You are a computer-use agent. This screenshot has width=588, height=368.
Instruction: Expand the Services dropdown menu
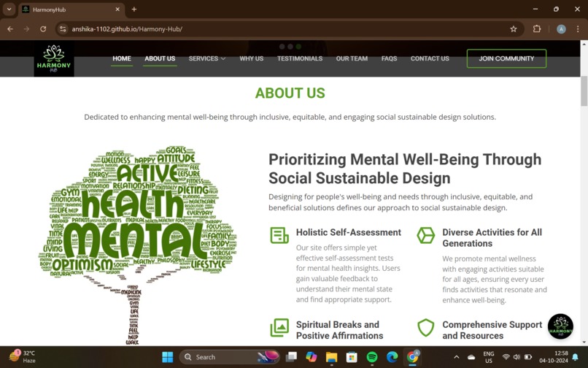point(207,58)
